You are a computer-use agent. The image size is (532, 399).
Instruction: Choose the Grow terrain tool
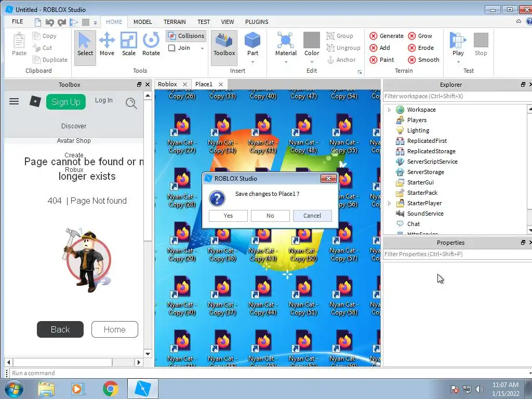[420, 36]
